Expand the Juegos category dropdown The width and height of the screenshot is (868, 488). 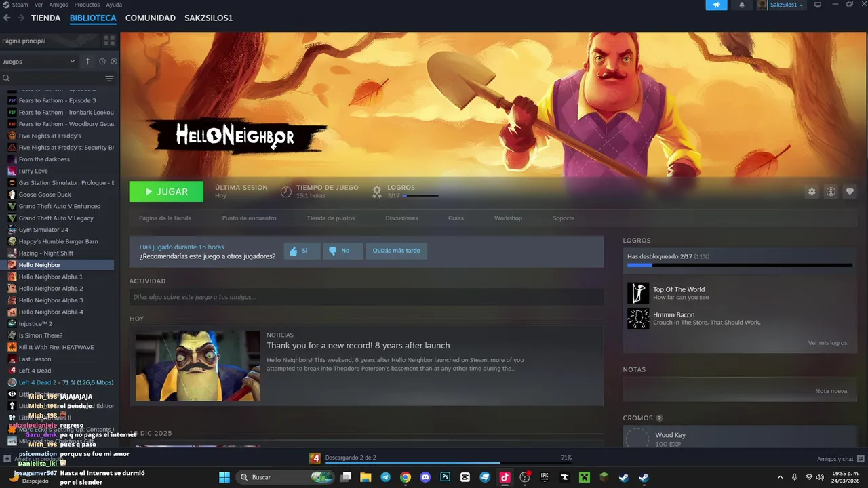click(x=39, y=62)
